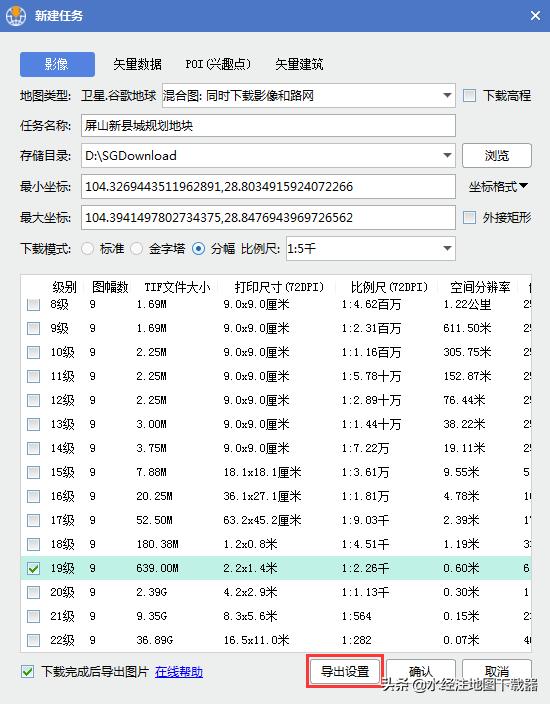This screenshot has height=704, width=550.
Task: Click the 比例尺(72DPI) column header
Action: tap(389, 287)
